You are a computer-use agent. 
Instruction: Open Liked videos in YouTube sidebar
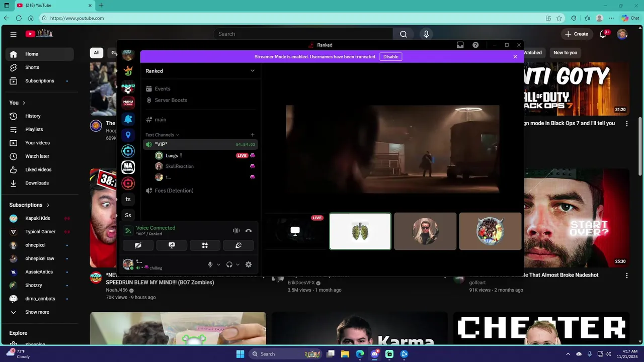tap(40, 169)
